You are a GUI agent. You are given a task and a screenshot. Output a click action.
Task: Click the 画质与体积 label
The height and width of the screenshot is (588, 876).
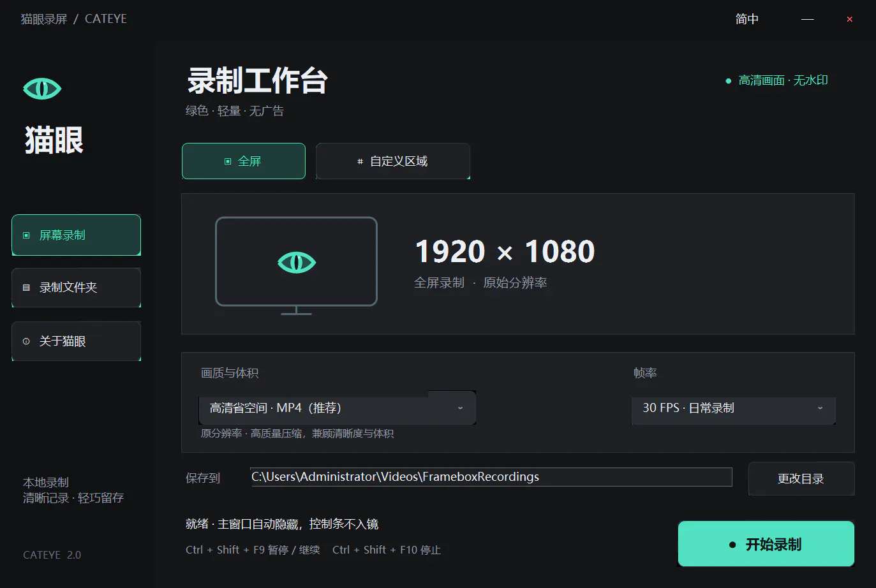pyautogui.click(x=230, y=373)
